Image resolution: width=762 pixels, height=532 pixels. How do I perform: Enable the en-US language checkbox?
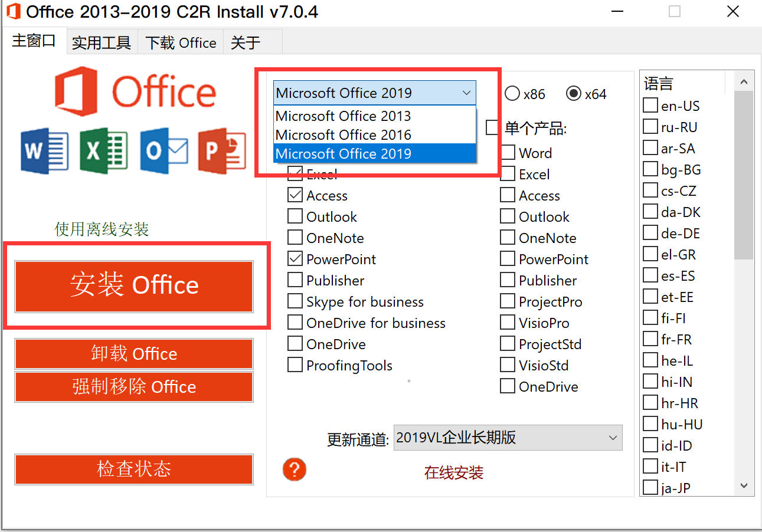650,106
